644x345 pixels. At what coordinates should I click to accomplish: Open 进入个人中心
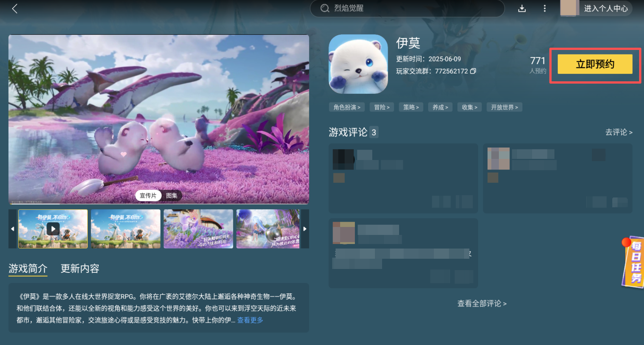pyautogui.click(x=606, y=8)
